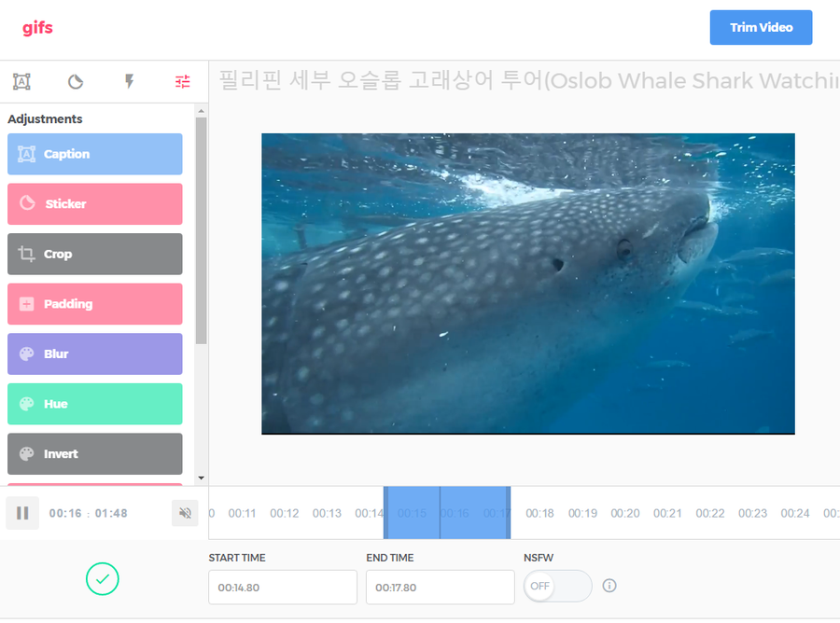Viewport: 840px width, 623px height.
Task: Click the 00:17.80 end time field
Action: pos(441,587)
